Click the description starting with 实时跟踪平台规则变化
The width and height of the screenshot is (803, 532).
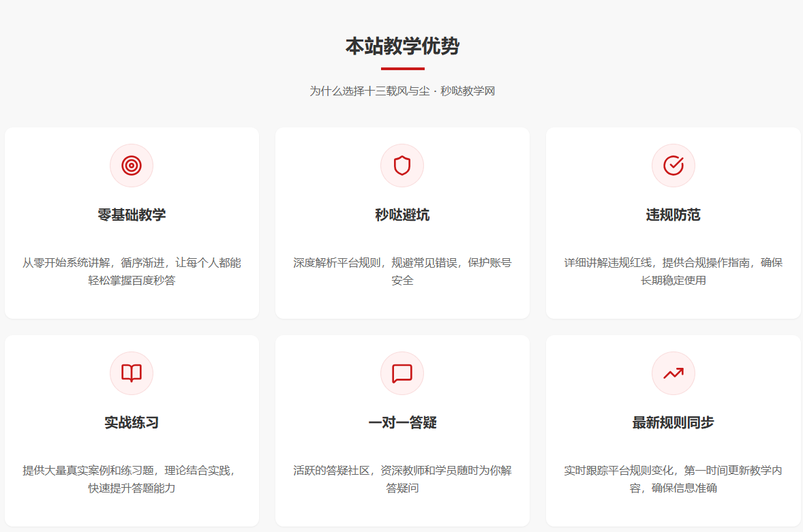pos(673,479)
